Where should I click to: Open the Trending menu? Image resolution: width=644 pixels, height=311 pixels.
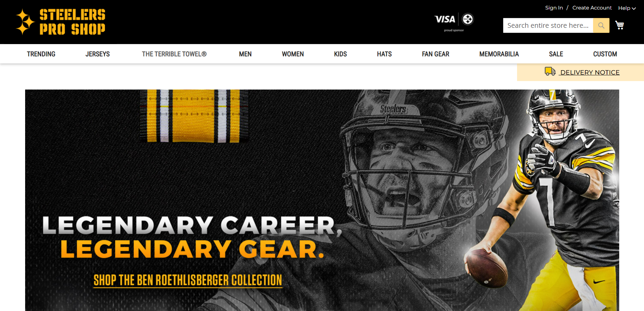pos(41,54)
